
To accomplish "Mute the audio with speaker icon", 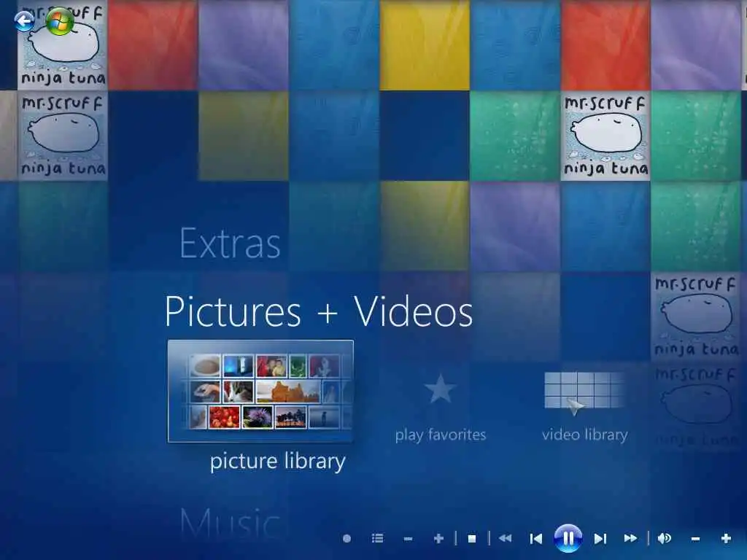I will click(x=664, y=538).
